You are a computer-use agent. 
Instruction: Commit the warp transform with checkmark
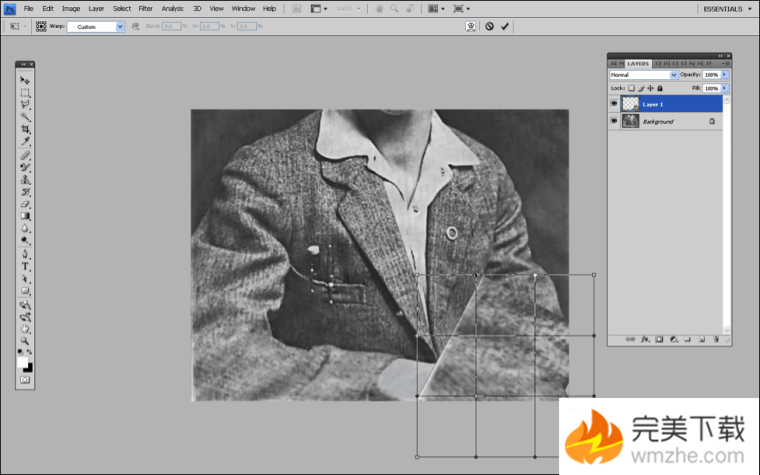click(x=505, y=26)
